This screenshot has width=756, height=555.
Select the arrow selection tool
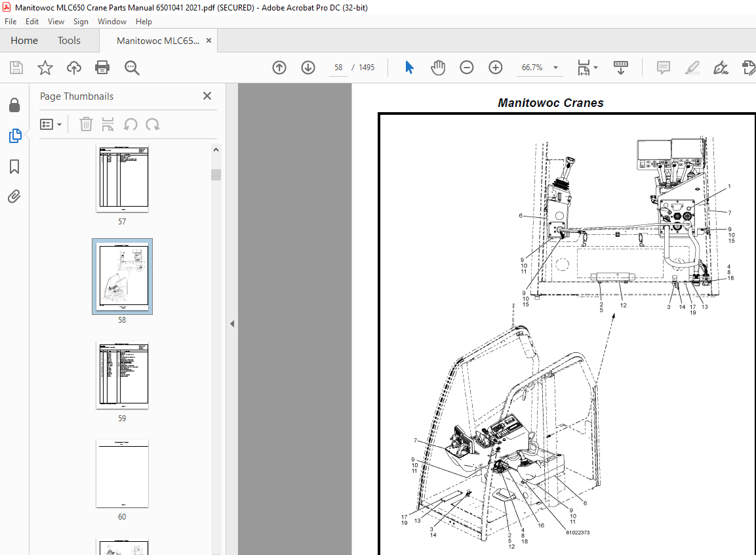coord(409,68)
